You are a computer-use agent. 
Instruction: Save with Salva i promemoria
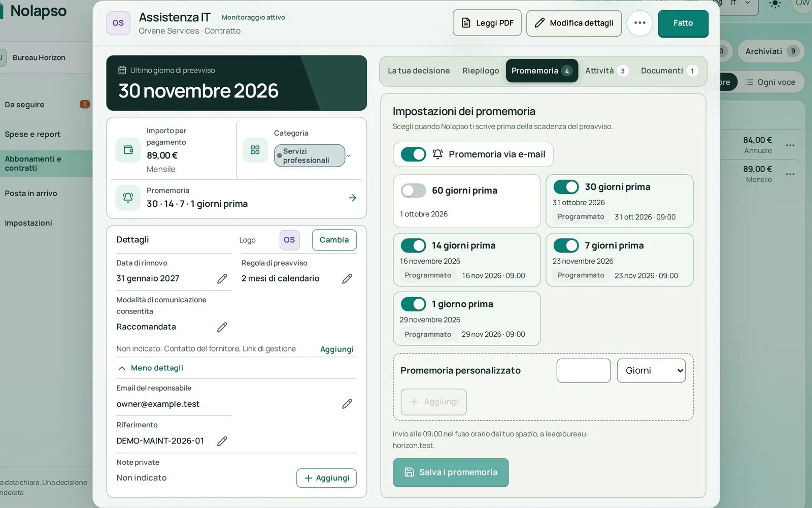451,472
